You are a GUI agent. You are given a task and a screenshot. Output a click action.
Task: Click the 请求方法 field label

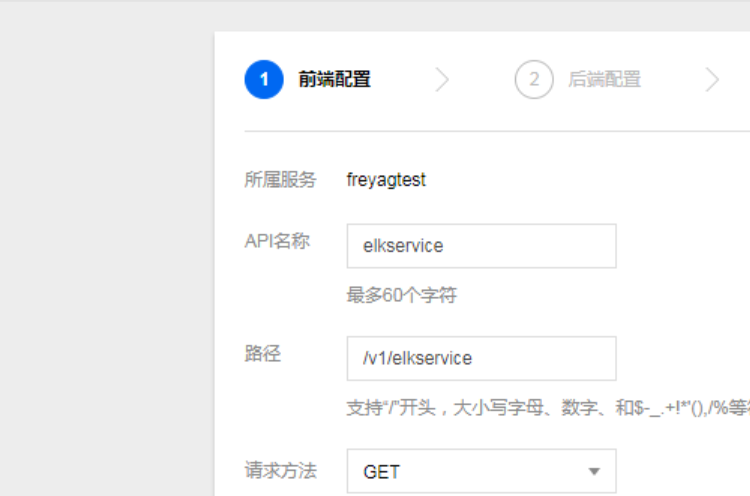pos(280,469)
